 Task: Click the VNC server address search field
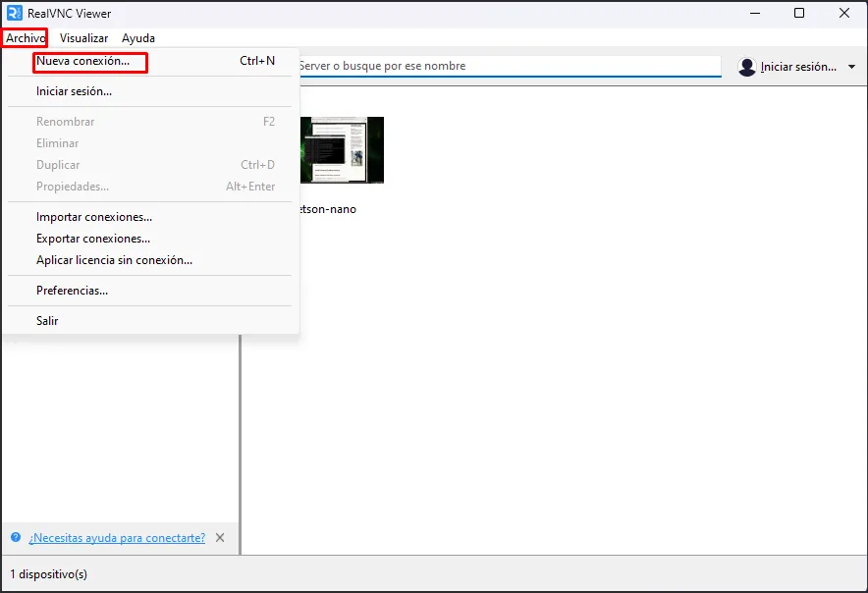pos(509,66)
